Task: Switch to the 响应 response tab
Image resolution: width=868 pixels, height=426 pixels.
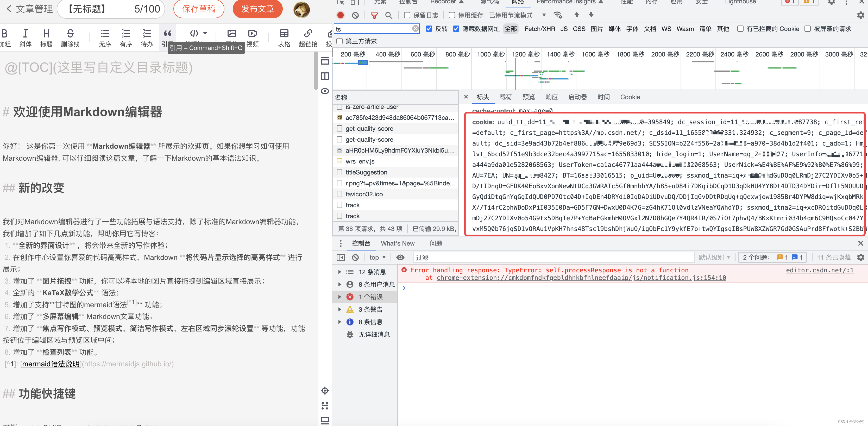Action: pyautogui.click(x=551, y=97)
